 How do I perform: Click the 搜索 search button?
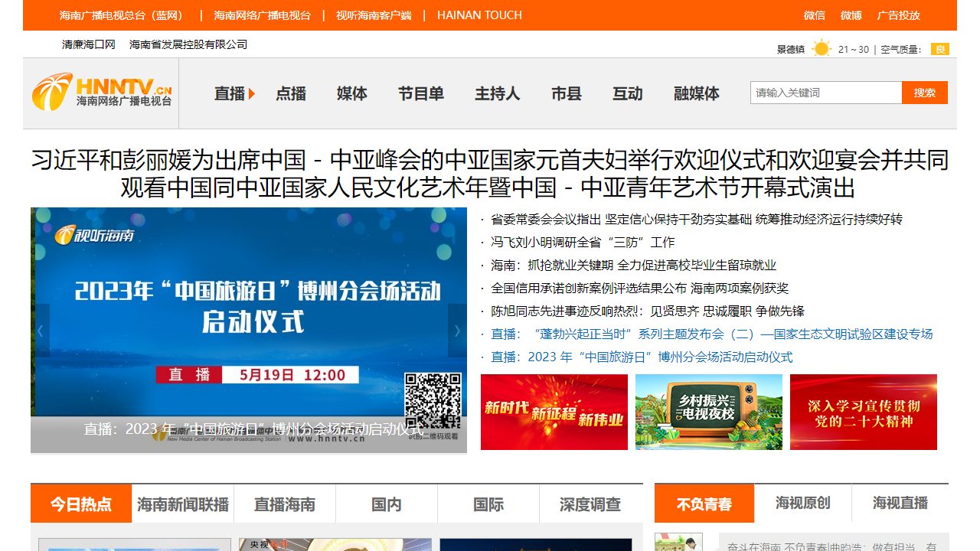[x=925, y=93]
